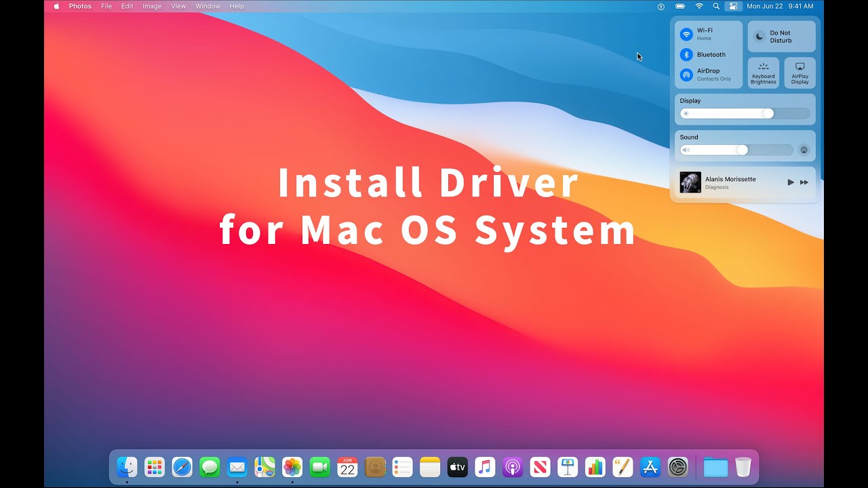
Task: Launch Safari from the Dock
Action: (182, 467)
